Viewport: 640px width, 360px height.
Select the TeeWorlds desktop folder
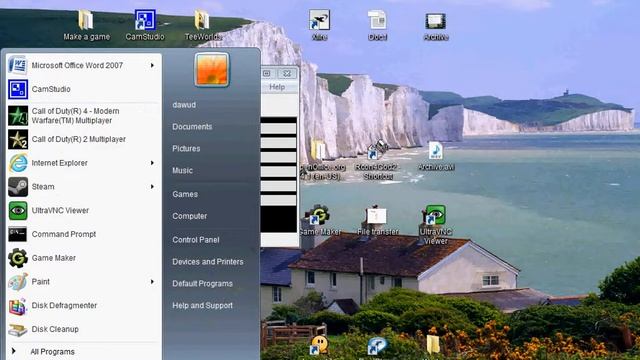coord(202,25)
